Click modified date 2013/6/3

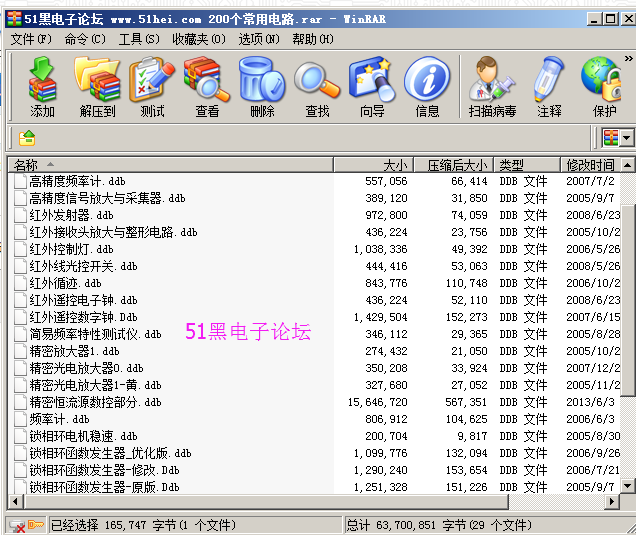click(x=590, y=402)
